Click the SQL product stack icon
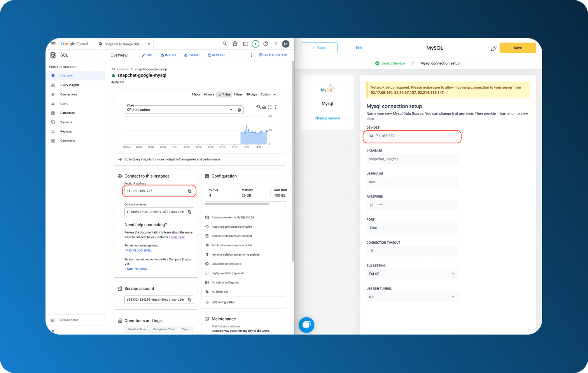This screenshot has height=373, width=588. click(53, 55)
